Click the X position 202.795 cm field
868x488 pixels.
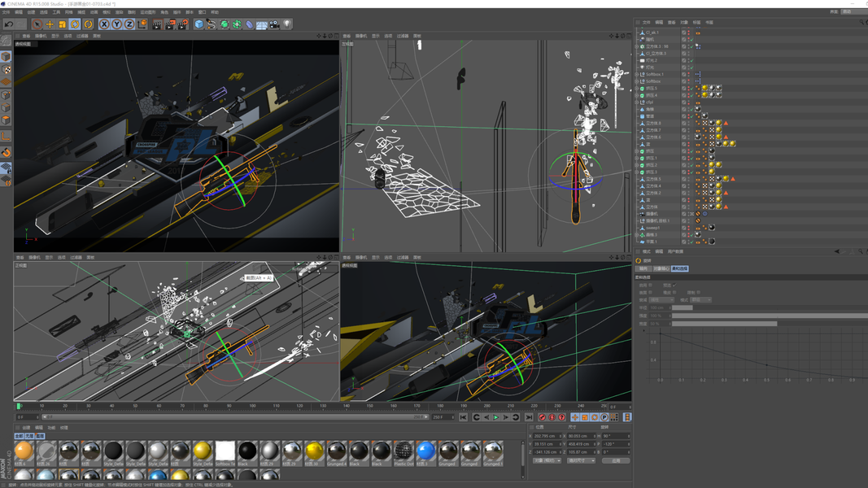[548, 436]
